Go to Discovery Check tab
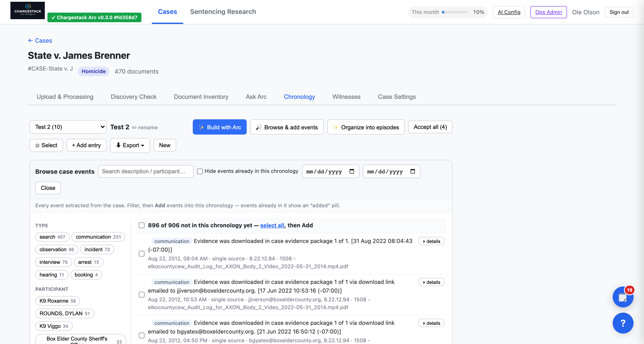The height and width of the screenshot is (344, 644). [x=134, y=97]
